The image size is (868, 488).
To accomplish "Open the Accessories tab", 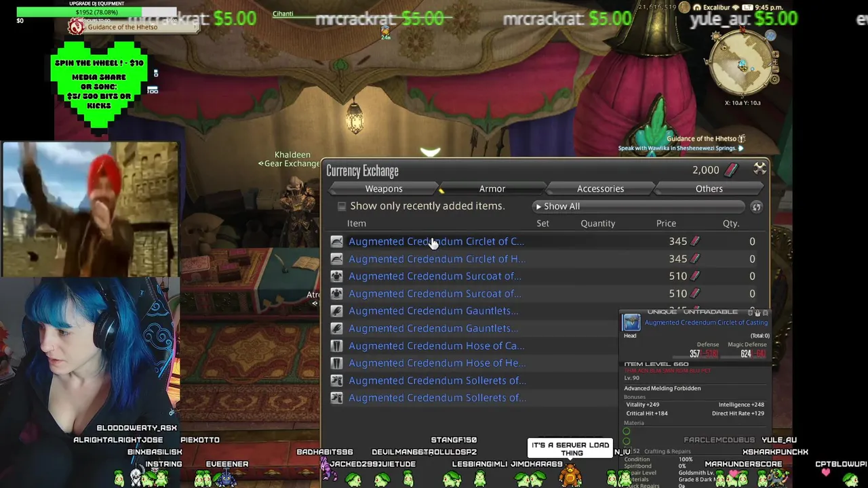I will coord(600,188).
